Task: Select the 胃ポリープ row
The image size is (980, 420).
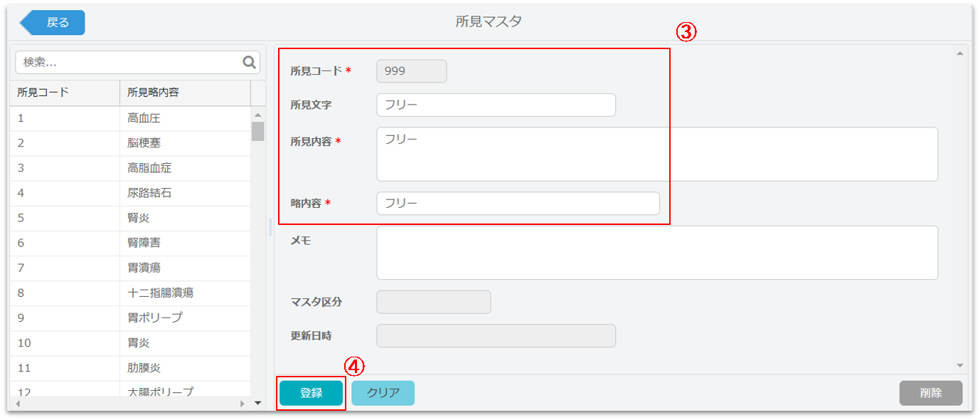Action: 130,317
